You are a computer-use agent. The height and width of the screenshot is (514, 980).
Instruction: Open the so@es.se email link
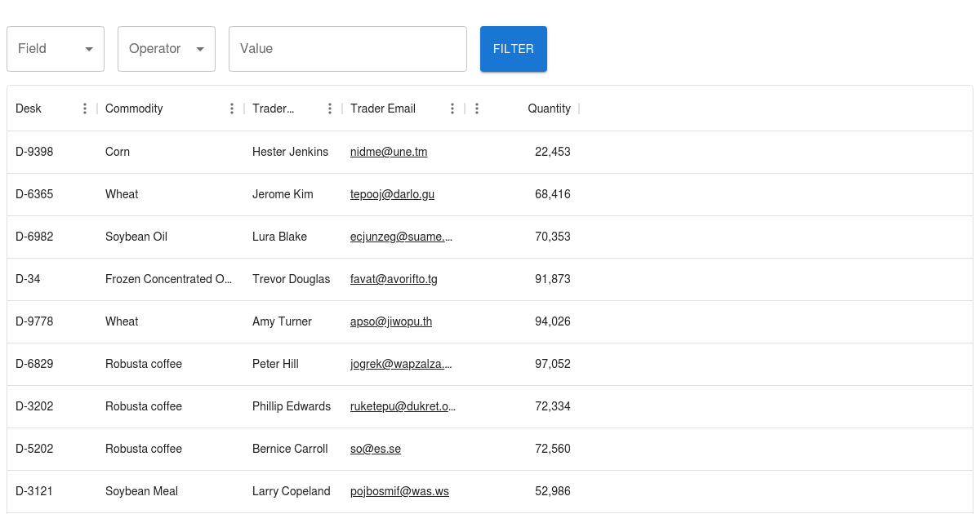pos(376,449)
